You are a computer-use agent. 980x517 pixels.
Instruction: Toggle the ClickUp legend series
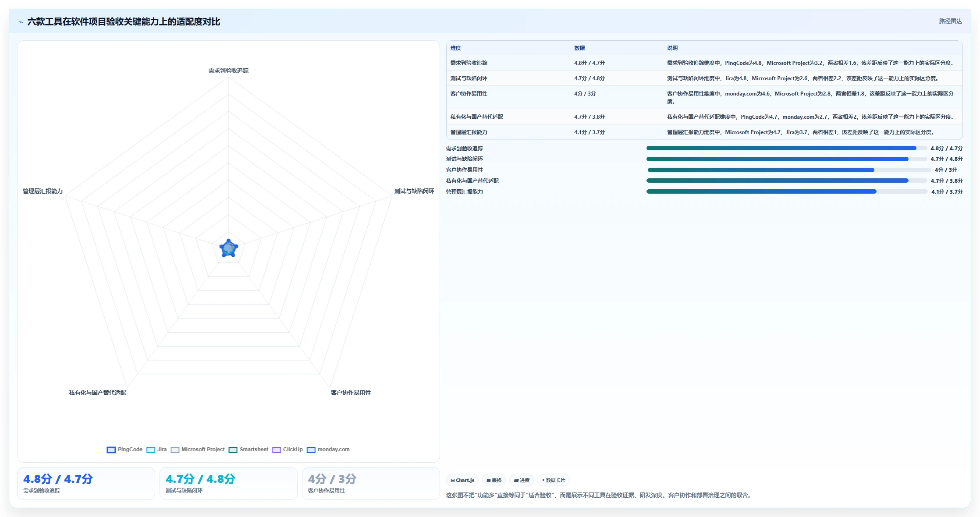tap(288, 450)
